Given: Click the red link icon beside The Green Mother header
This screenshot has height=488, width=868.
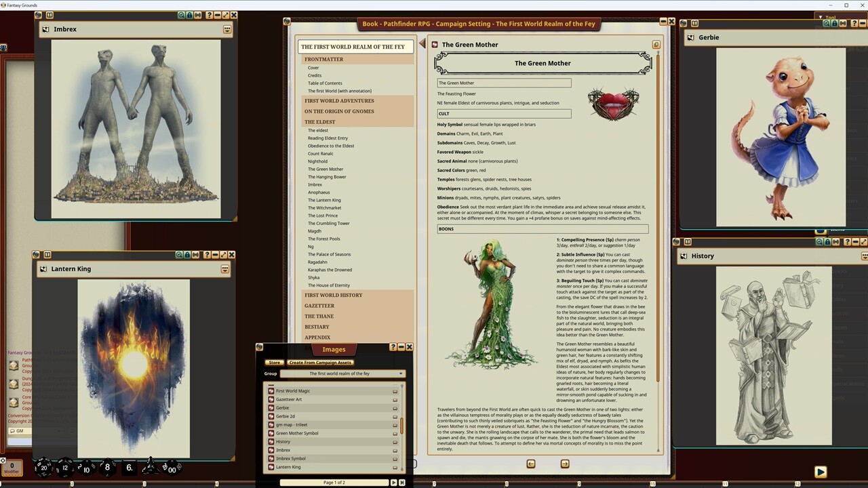Looking at the screenshot, I should (435, 44).
